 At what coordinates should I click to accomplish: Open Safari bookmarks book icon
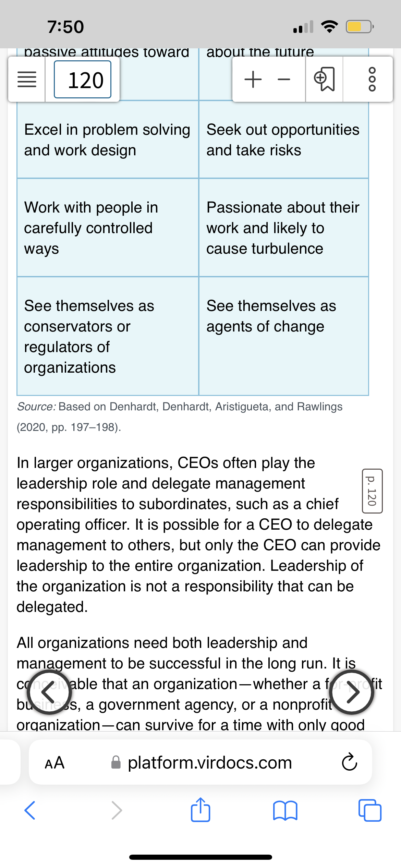pyautogui.click(x=285, y=810)
